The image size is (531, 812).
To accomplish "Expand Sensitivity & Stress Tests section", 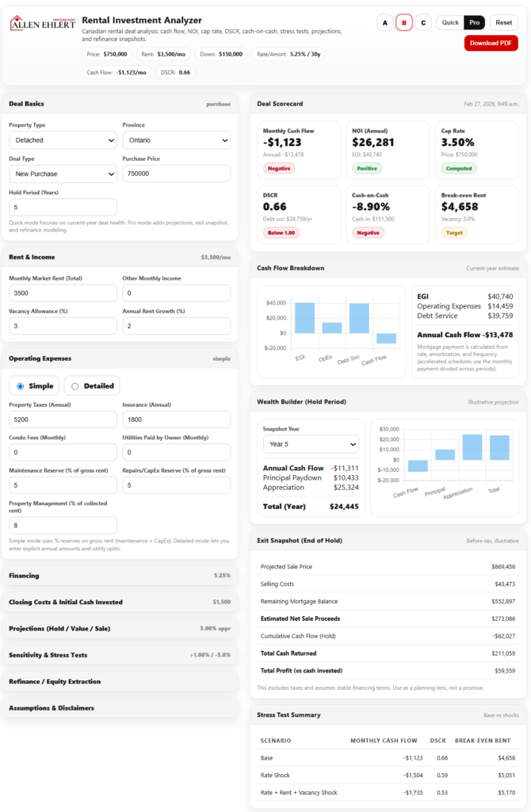I will [x=120, y=655].
